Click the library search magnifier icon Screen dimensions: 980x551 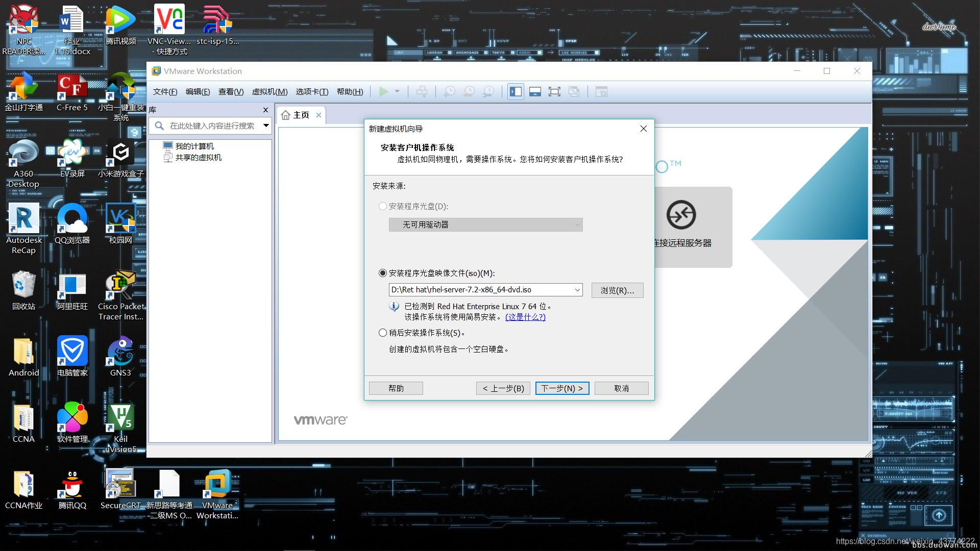coord(159,126)
